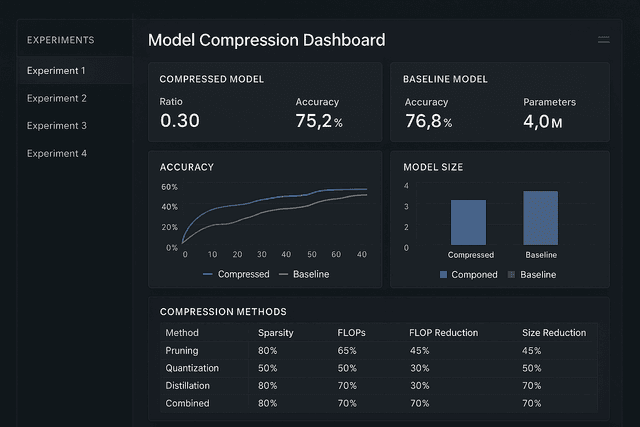Toggle gray Baseline legend in Model Size
640x427 pixels.
(532, 275)
